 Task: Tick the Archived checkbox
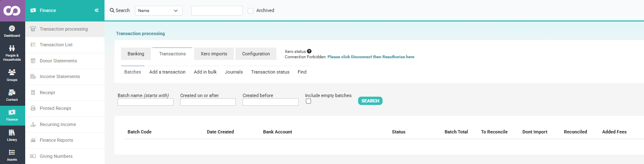pos(250,11)
